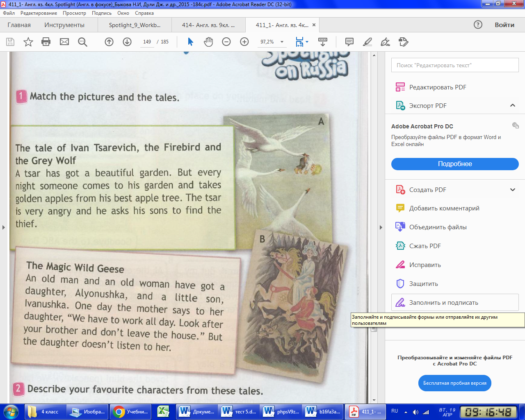525x420 pixels.
Task: Choose the Selection arrow tool
Action: click(190, 42)
